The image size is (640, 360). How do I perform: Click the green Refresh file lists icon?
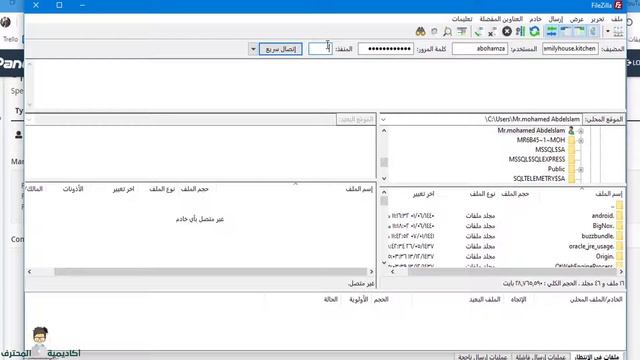[534, 31]
